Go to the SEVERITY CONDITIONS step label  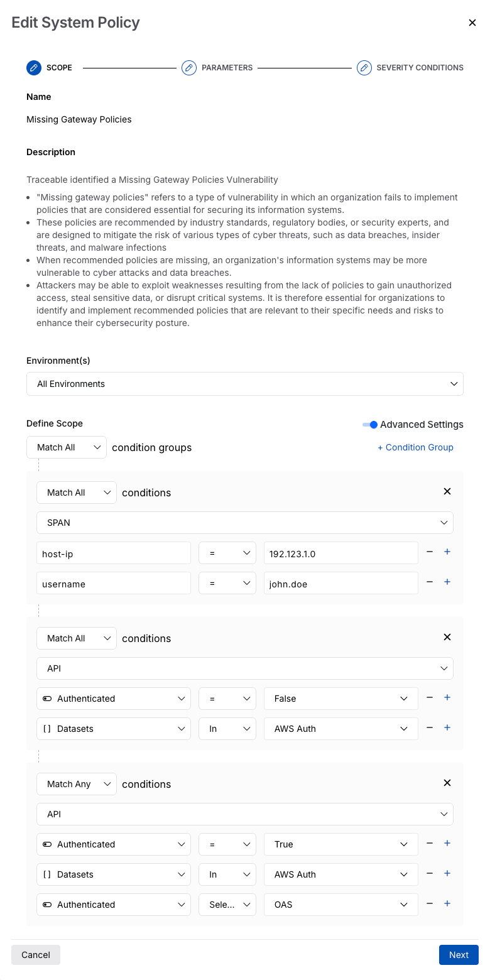coord(420,67)
